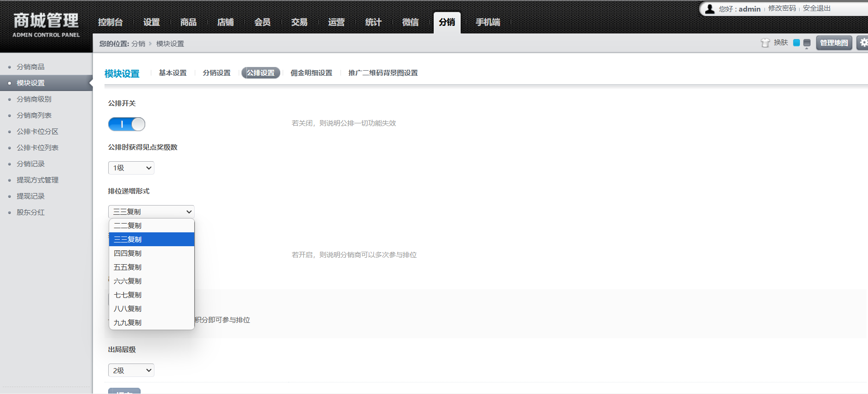This screenshot has width=868, height=394.
Task: Open the 公排时获得见点奖级数 dropdown
Action: [131, 168]
